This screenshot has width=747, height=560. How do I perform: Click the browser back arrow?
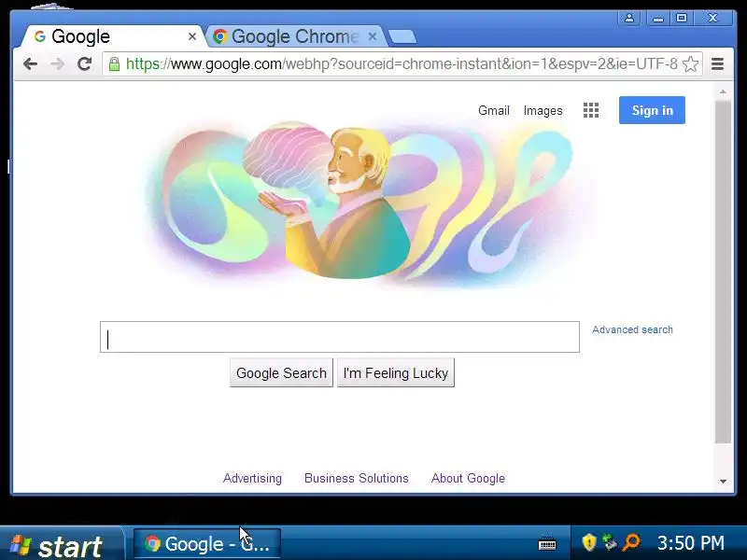tap(30, 63)
